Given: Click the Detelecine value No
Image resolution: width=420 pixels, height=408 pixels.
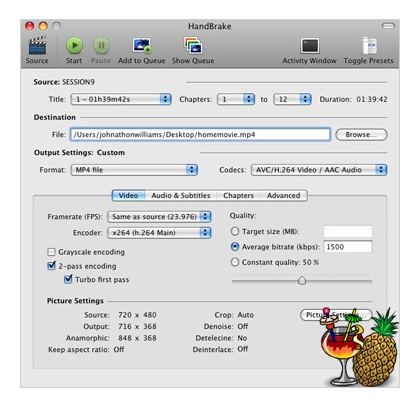Looking at the screenshot, I should click(242, 338).
